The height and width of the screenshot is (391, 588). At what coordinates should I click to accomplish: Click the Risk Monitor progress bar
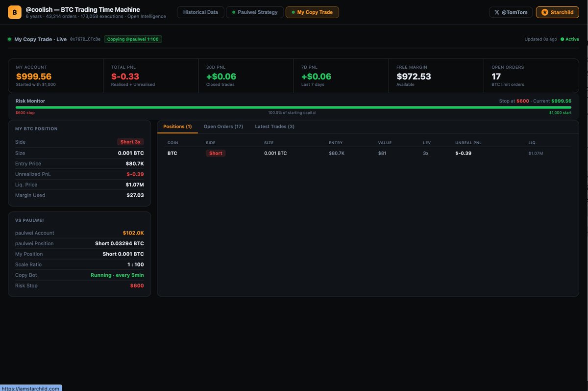pos(294,107)
